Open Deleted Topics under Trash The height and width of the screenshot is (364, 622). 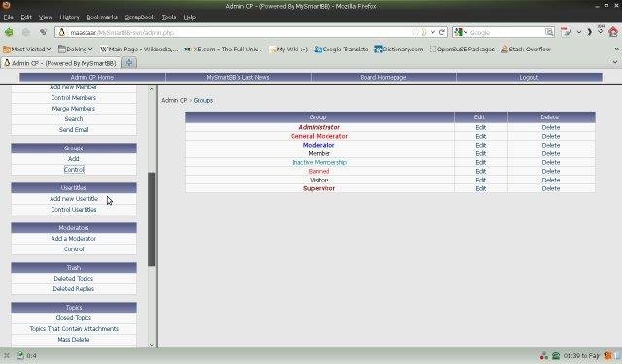[74, 279]
